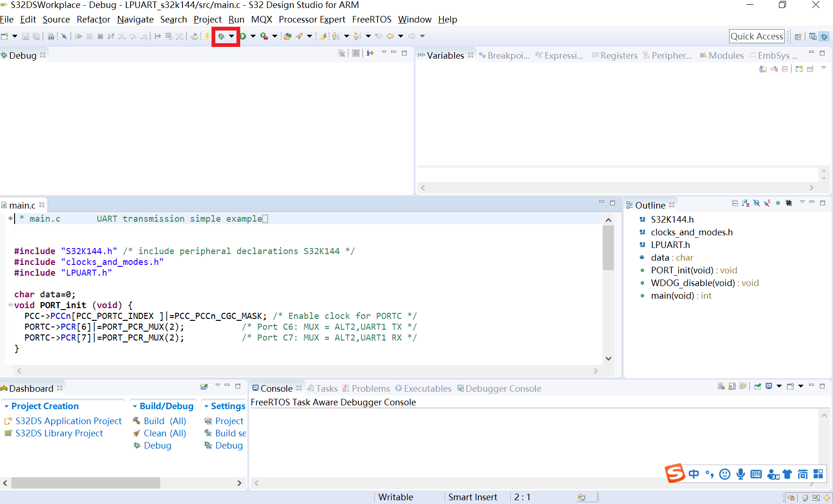Screen dimensions: 833x504
Task: Click Build (All) in Dashboard
Action: coord(165,421)
